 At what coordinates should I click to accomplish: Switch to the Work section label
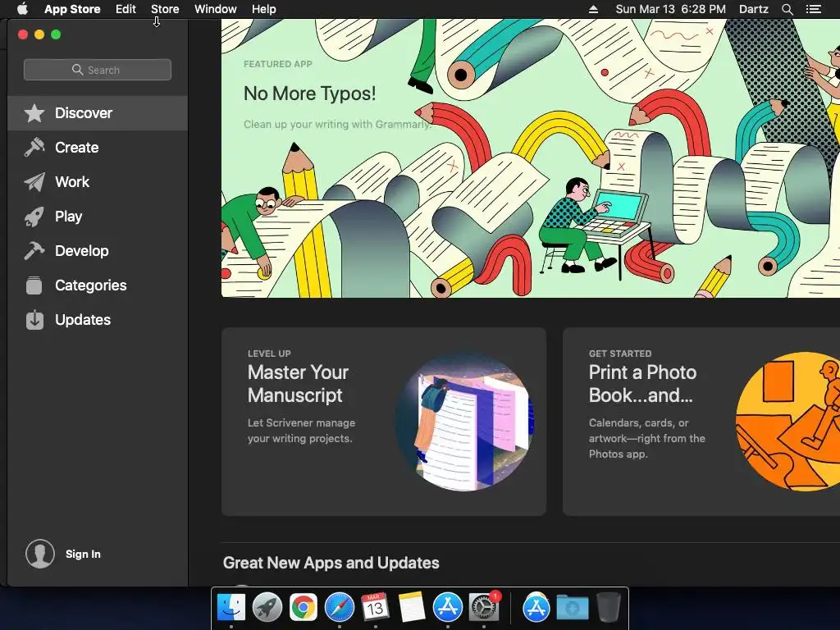(72, 182)
